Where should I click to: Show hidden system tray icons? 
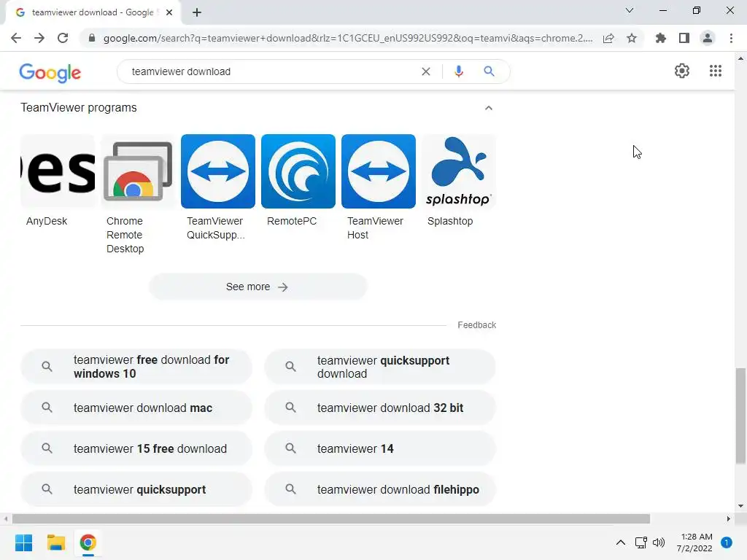click(621, 542)
